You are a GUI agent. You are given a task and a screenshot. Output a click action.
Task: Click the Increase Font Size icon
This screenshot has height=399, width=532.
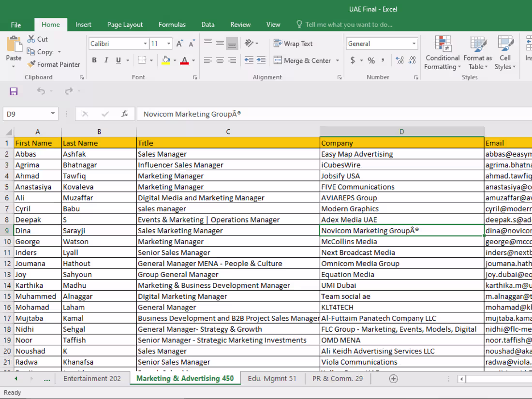point(179,44)
